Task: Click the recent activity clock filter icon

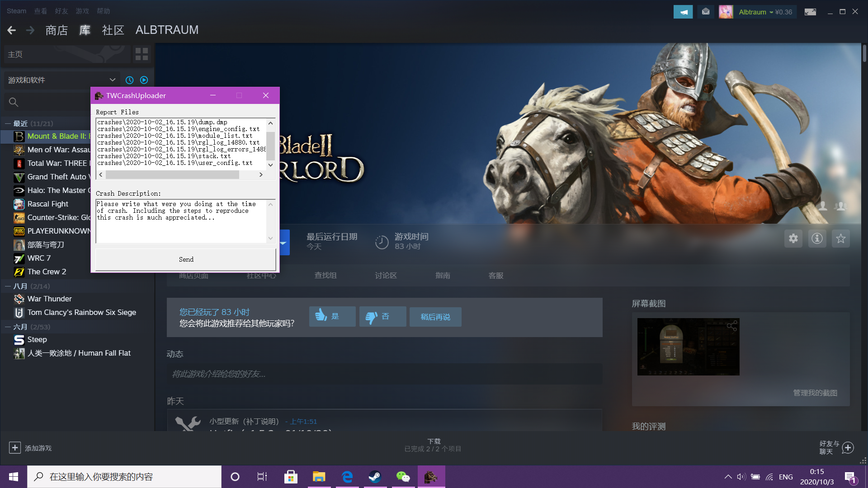Action: pos(129,80)
